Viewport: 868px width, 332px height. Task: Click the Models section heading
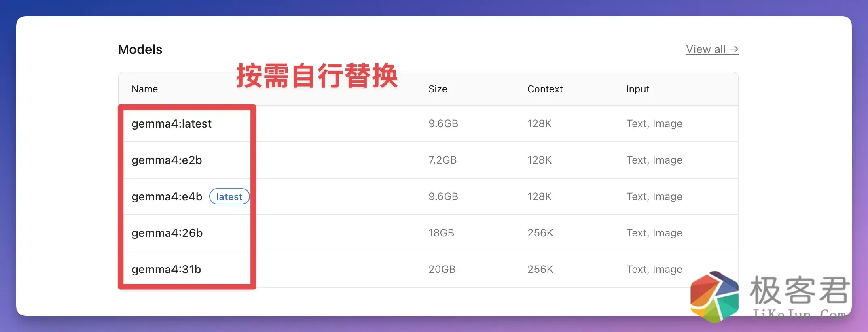coord(140,49)
